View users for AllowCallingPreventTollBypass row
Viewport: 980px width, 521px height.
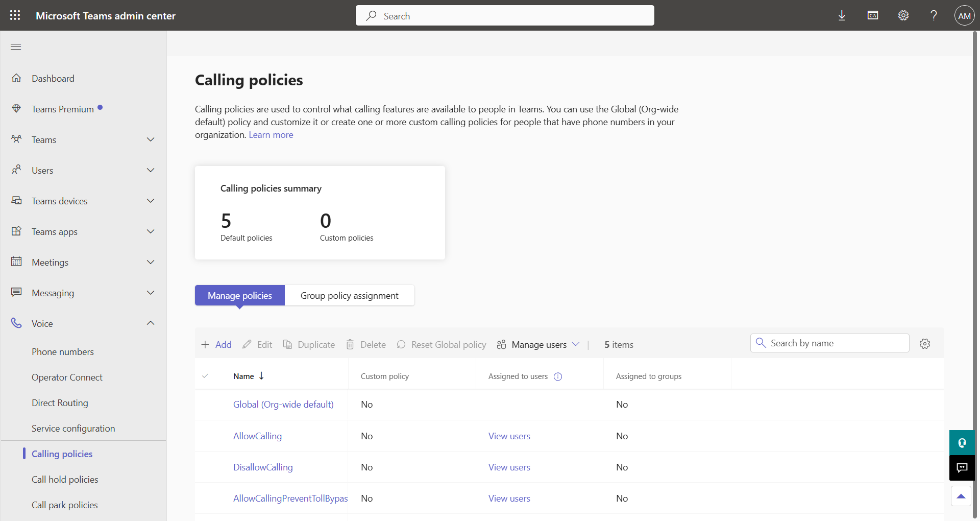[509, 499]
